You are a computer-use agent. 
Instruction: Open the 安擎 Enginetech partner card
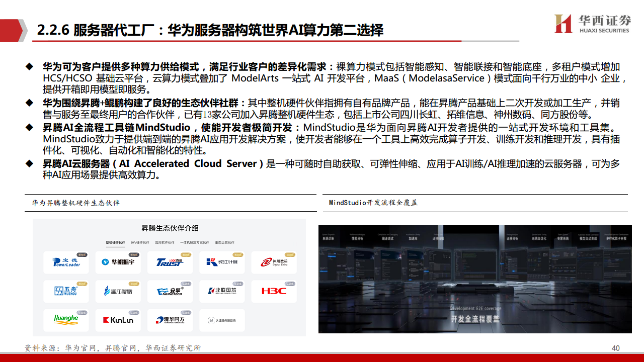pyautogui.click(x=170, y=291)
